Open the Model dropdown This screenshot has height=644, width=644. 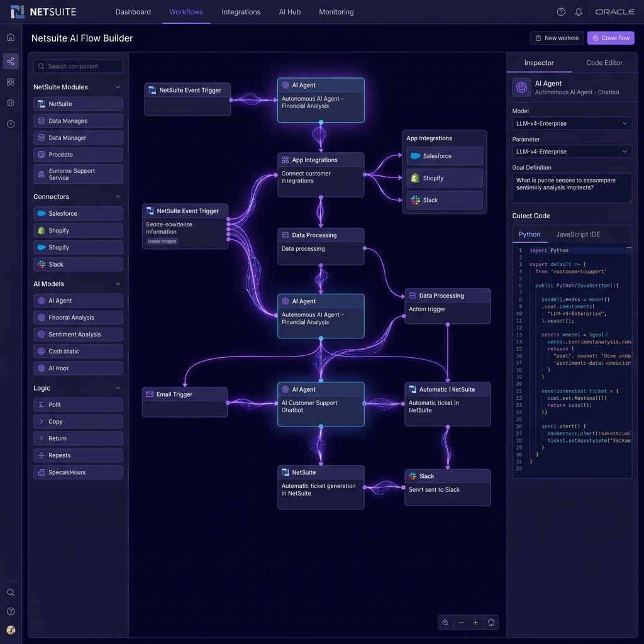coord(572,124)
